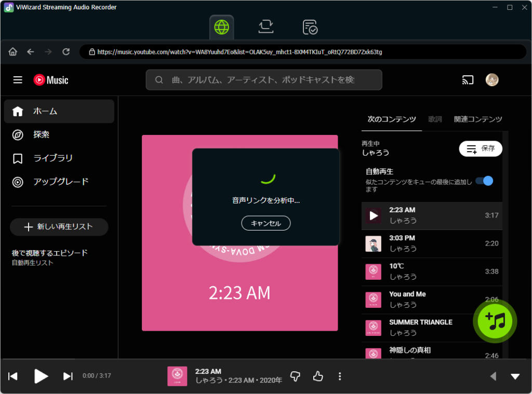Toggle the 自動再生 autoplay switch
This screenshot has width=532, height=394.
[x=484, y=181]
